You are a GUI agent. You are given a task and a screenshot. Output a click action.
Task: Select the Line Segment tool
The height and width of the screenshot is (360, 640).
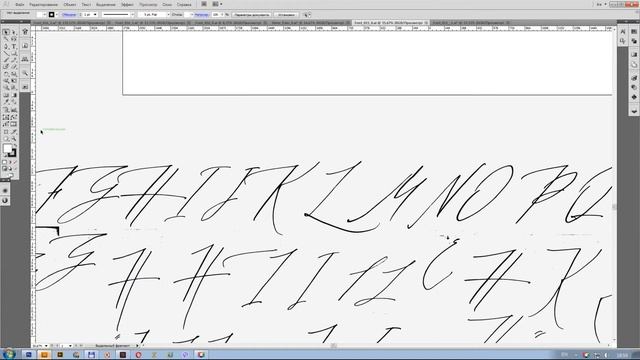(6, 53)
